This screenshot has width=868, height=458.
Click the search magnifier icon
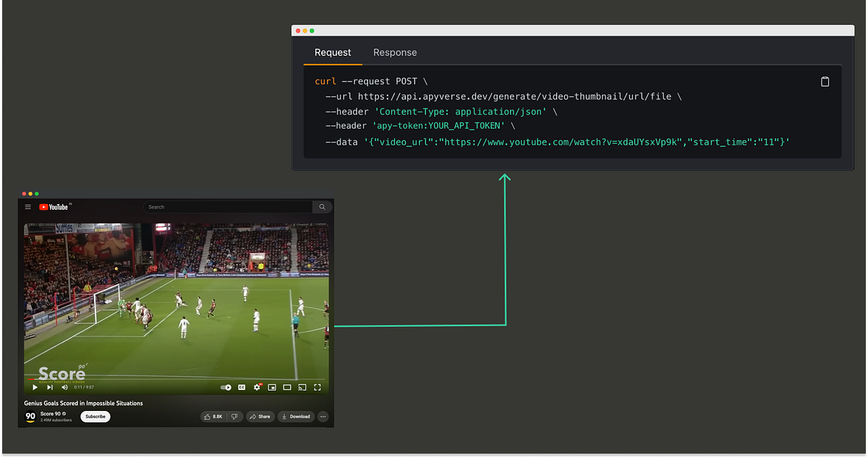point(321,207)
